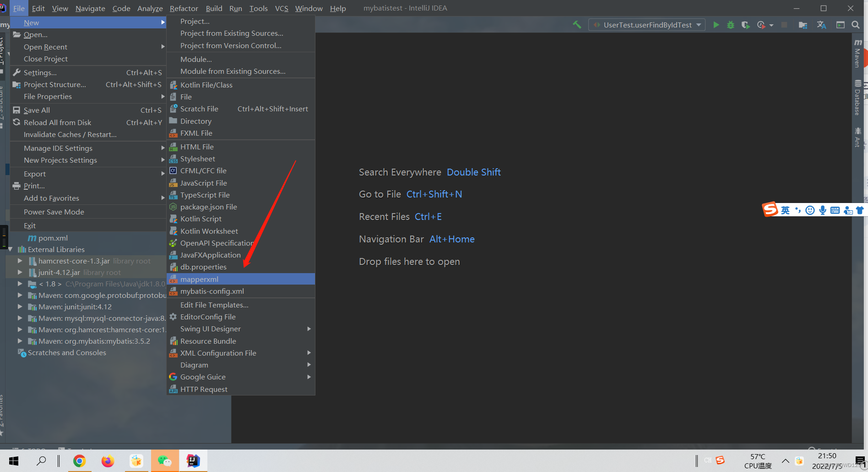Select junit-4.12.jar library root
Image resolution: width=868 pixels, height=472 pixels.
coord(79,272)
